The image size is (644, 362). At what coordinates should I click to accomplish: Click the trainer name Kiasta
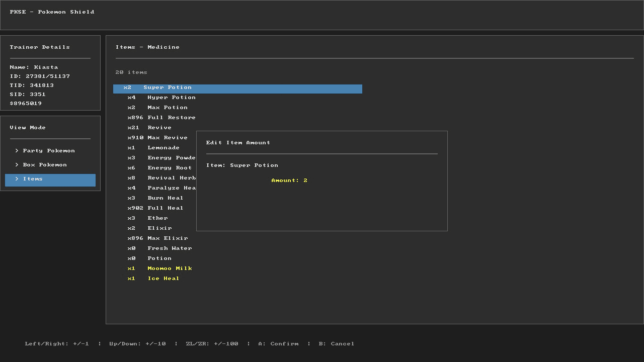[46, 67]
